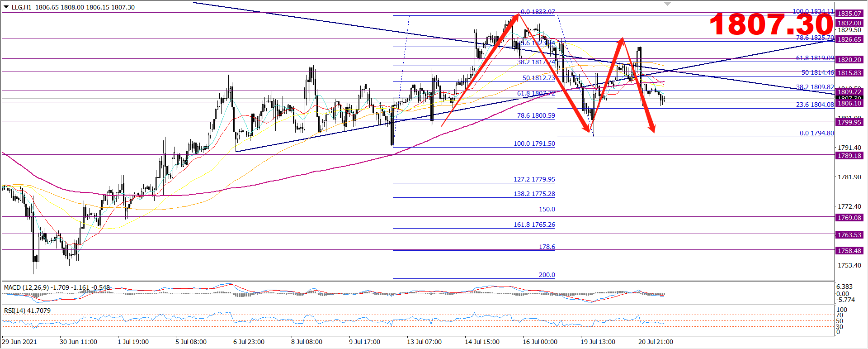868x349 pixels.
Task: Click the 20 Jul 21:00 time label
Action: click(x=656, y=342)
